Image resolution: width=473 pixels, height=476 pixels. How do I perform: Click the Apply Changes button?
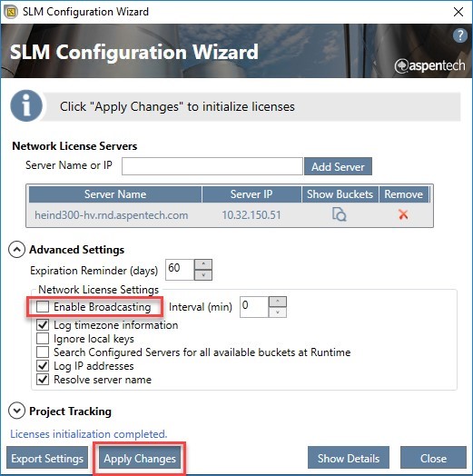pos(140,459)
